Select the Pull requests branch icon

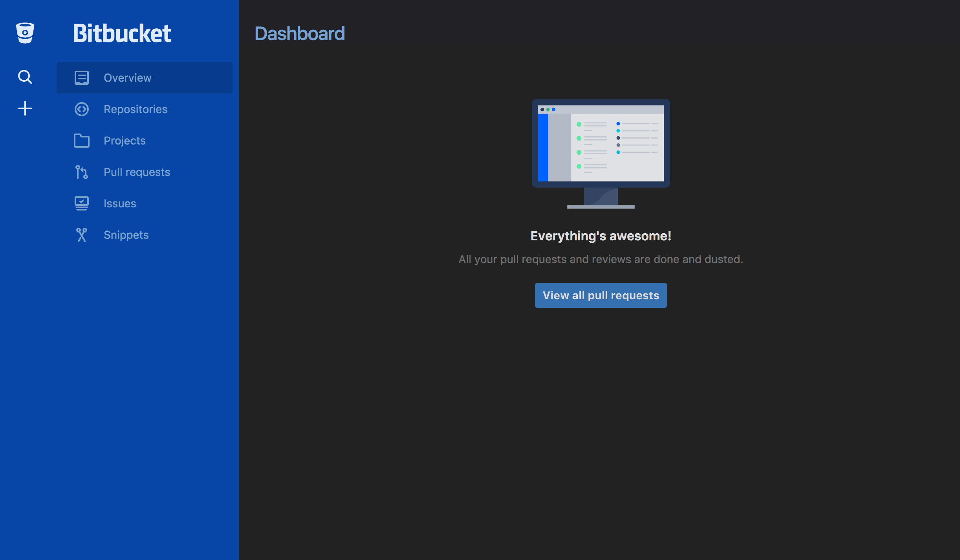81,172
